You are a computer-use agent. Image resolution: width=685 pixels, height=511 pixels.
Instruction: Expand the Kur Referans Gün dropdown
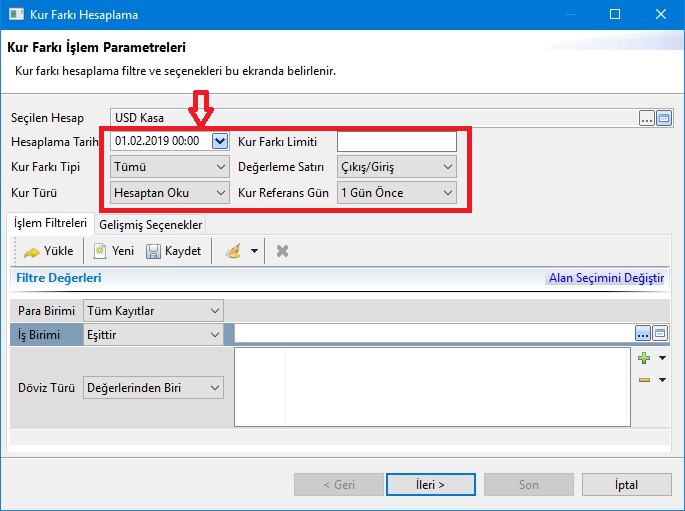(x=447, y=192)
